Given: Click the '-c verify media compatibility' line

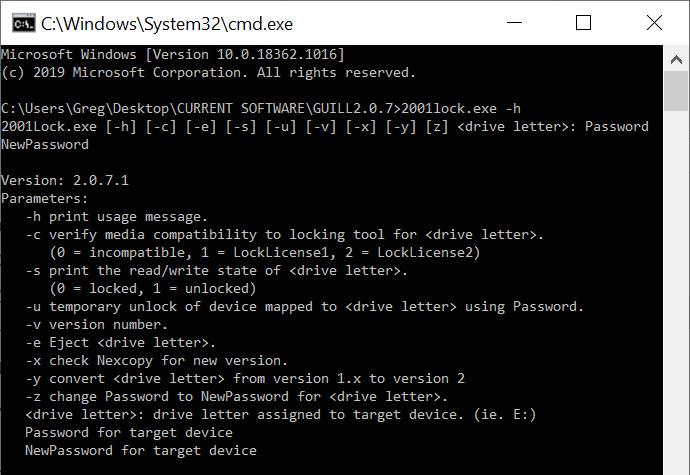Looking at the screenshot, I should (x=284, y=234).
